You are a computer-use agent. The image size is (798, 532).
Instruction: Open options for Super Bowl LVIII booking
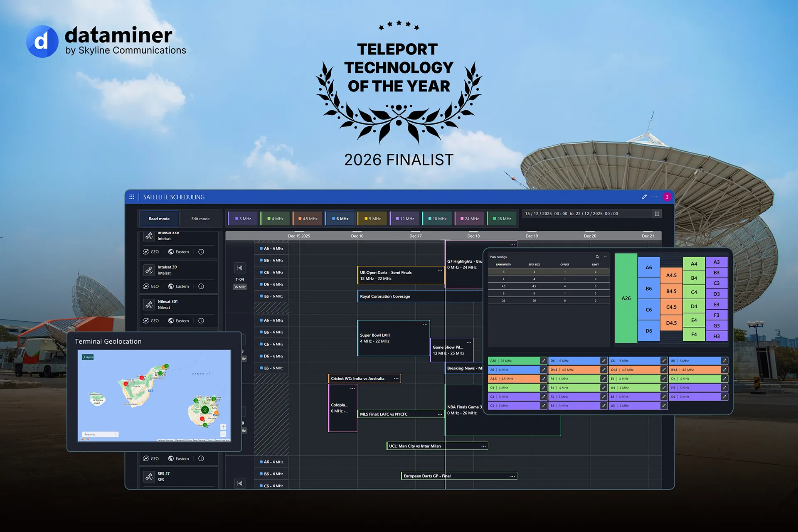click(x=425, y=325)
